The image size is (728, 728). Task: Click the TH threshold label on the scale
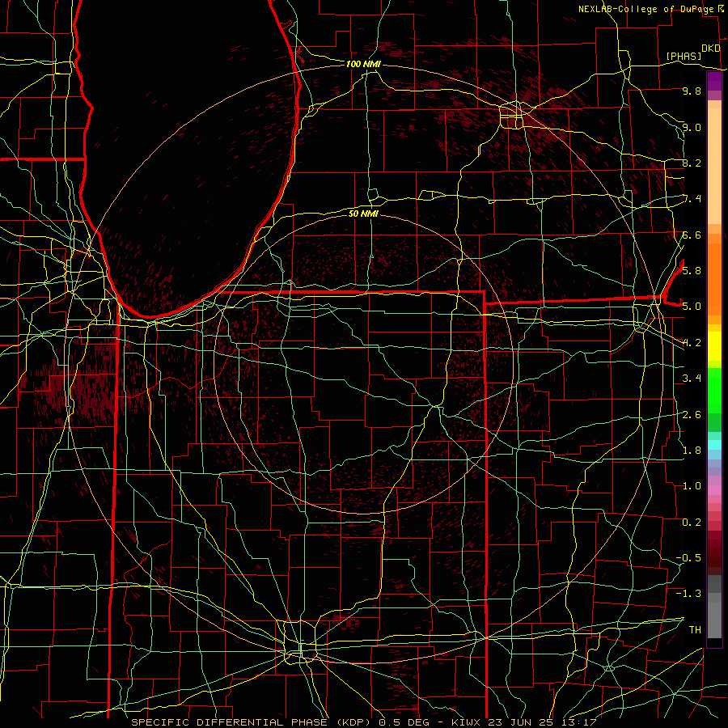pos(695,629)
